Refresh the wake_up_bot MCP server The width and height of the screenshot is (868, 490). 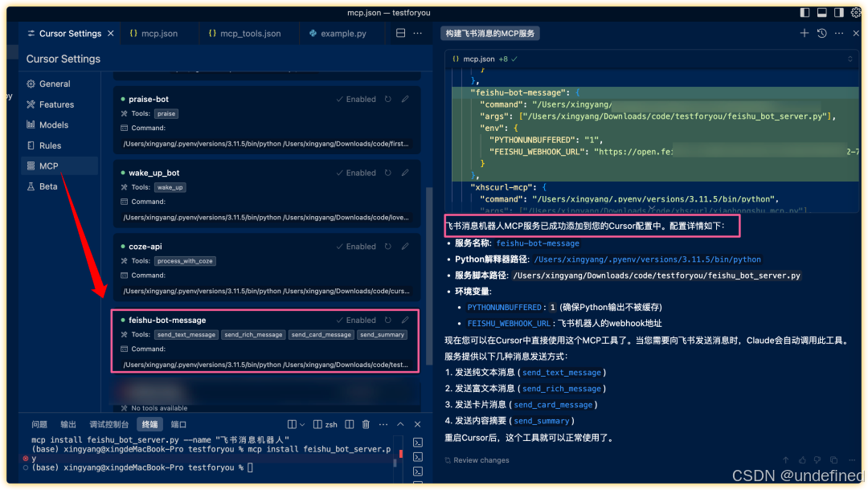pos(388,173)
